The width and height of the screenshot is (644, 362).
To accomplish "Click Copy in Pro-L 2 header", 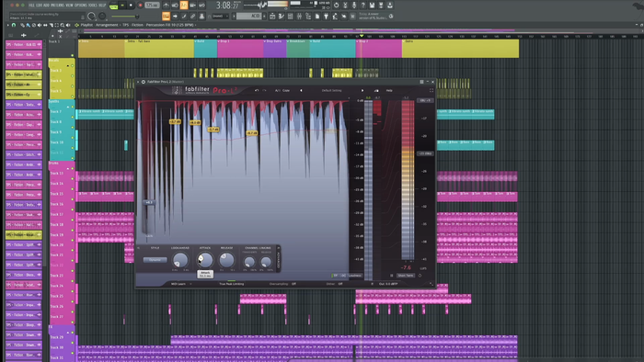I will 286,90.
